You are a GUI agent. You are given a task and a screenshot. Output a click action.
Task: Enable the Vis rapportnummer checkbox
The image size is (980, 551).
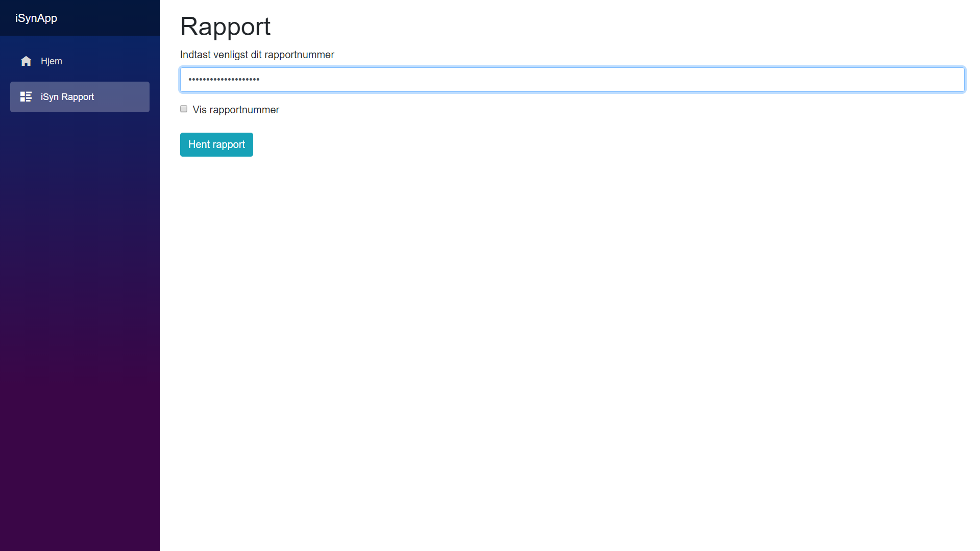coord(184,109)
